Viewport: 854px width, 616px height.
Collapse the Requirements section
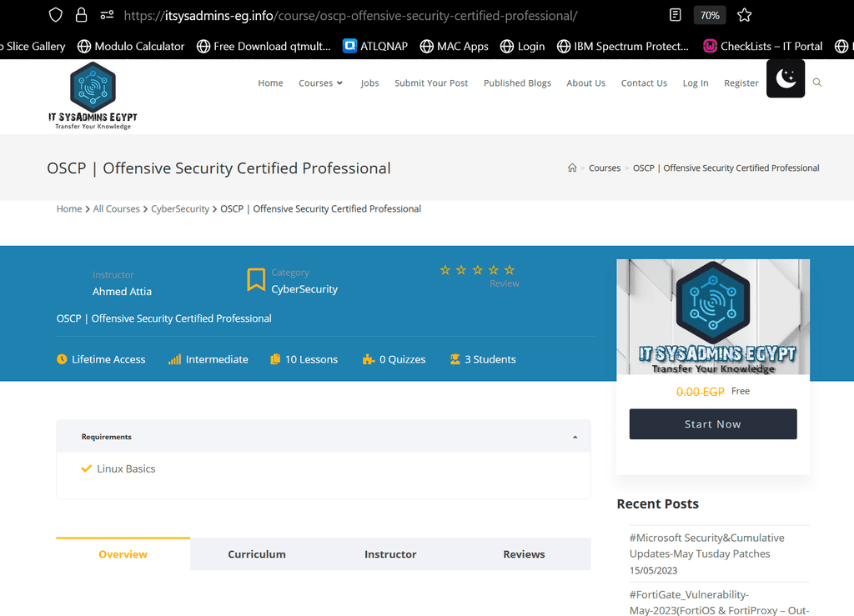575,437
